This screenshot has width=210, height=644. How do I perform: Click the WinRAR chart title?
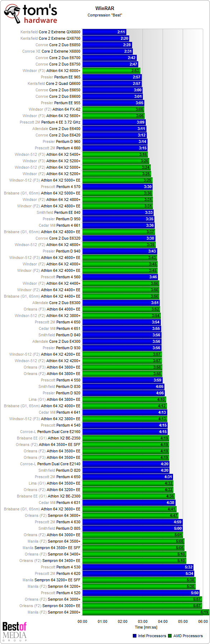[105, 9]
